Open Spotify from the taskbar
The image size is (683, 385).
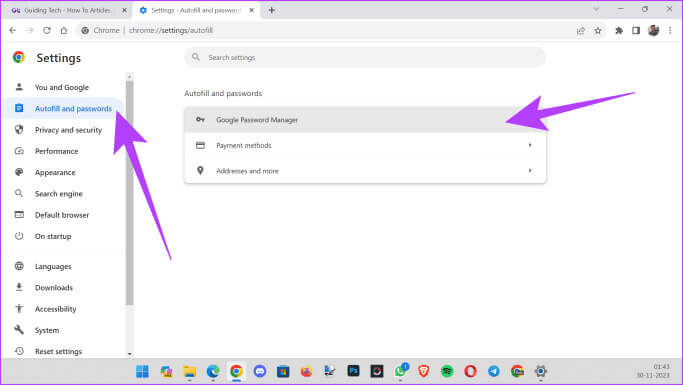tap(447, 371)
